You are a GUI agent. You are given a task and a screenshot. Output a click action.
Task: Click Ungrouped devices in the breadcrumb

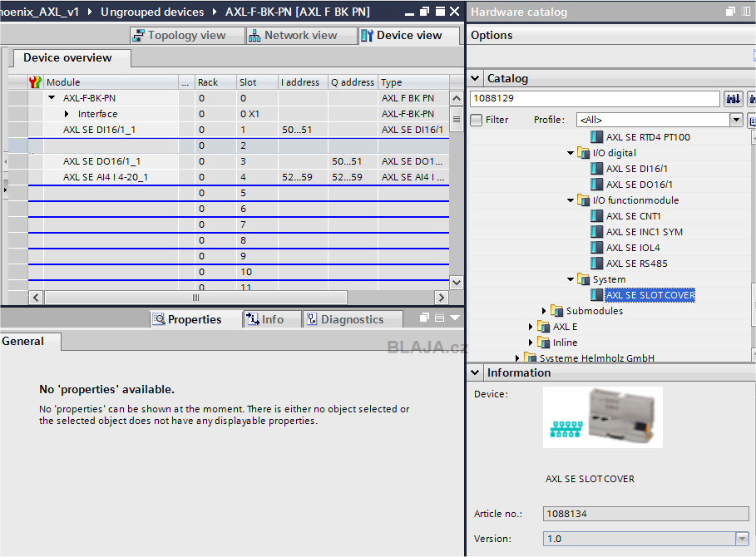pyautogui.click(x=152, y=12)
